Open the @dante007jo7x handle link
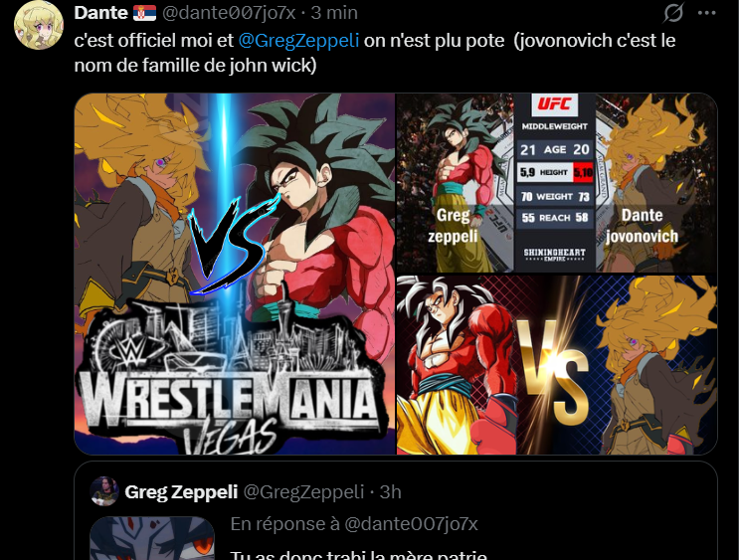 [229, 13]
